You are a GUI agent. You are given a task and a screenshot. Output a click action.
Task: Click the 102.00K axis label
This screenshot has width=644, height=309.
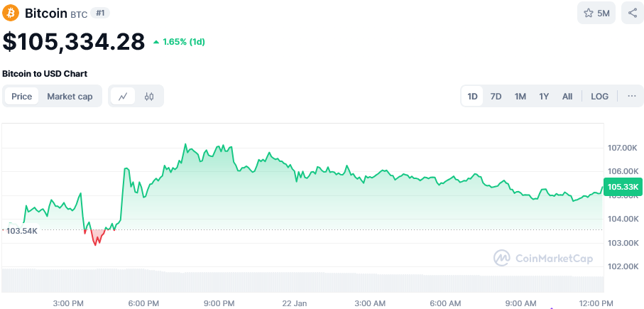click(623, 266)
